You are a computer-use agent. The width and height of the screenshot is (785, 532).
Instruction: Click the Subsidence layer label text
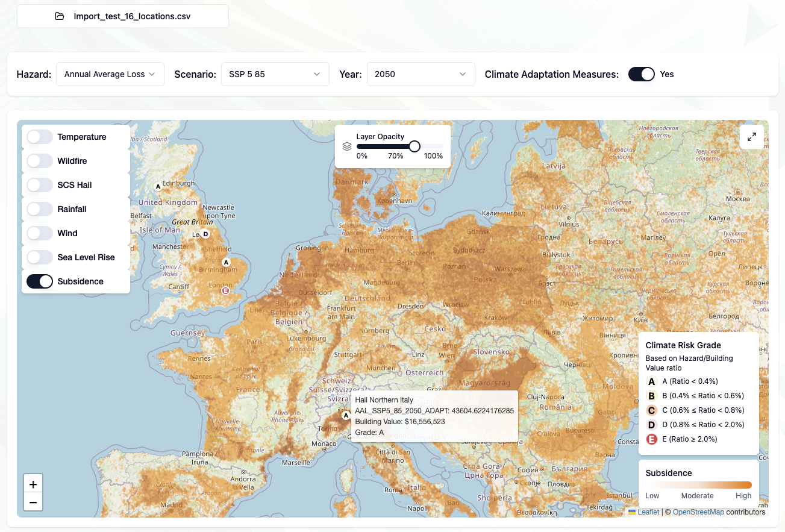(x=81, y=281)
